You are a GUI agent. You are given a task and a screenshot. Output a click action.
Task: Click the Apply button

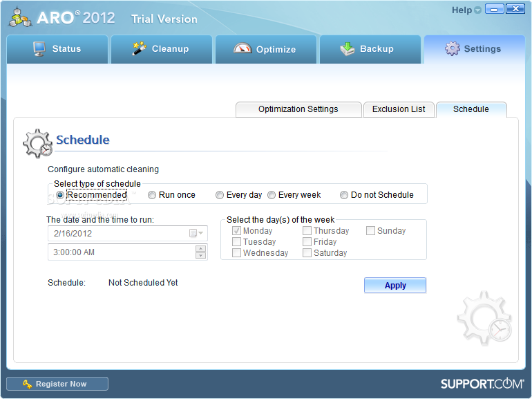point(395,285)
